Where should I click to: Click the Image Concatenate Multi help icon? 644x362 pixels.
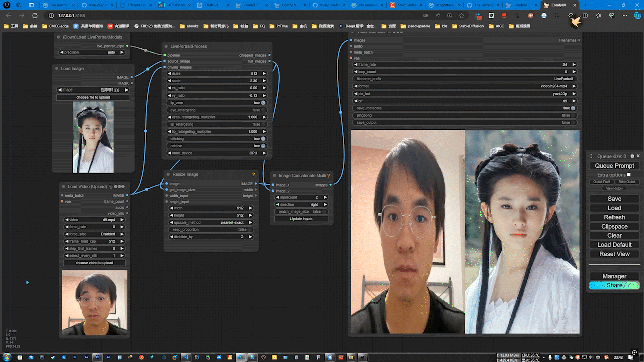click(328, 176)
